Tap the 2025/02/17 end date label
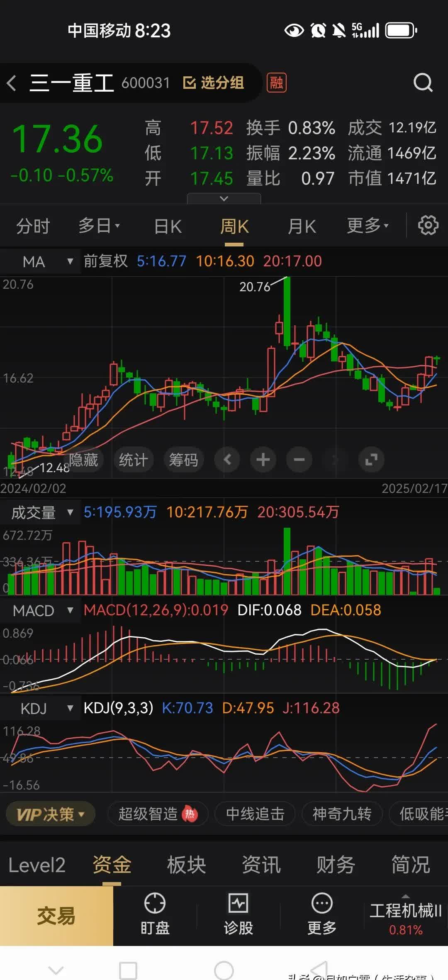Image resolution: width=448 pixels, height=980 pixels. (x=414, y=488)
